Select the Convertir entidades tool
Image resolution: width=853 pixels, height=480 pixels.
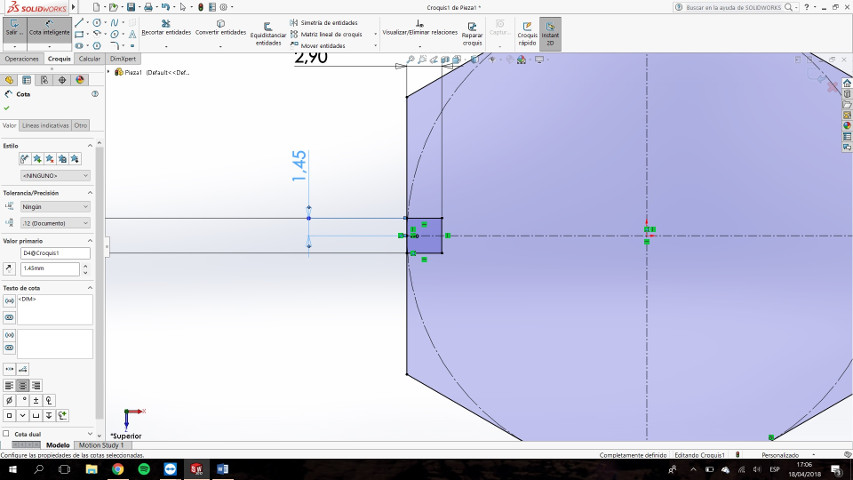[220, 28]
